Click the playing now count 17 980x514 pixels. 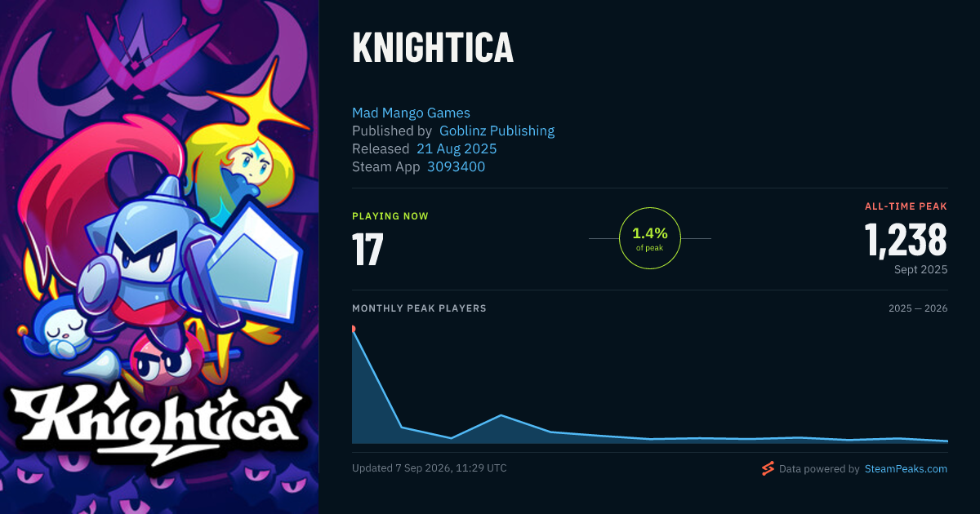367,250
